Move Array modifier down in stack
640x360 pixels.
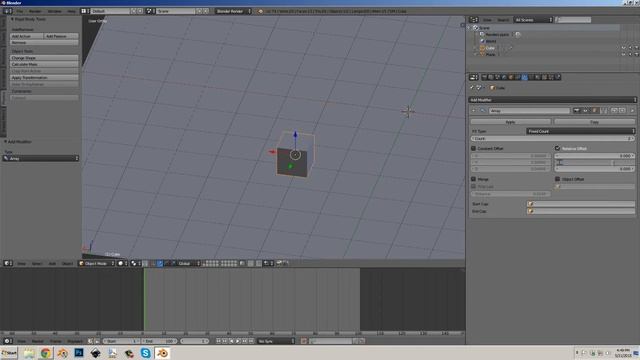(622, 111)
